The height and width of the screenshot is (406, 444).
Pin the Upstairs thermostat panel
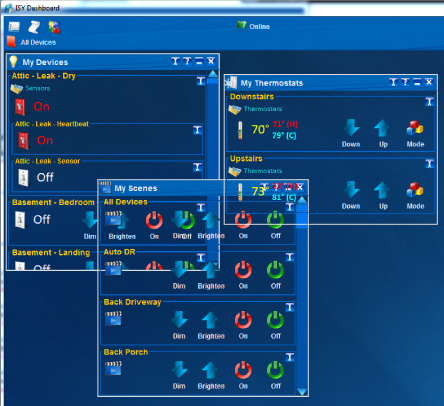(429, 164)
